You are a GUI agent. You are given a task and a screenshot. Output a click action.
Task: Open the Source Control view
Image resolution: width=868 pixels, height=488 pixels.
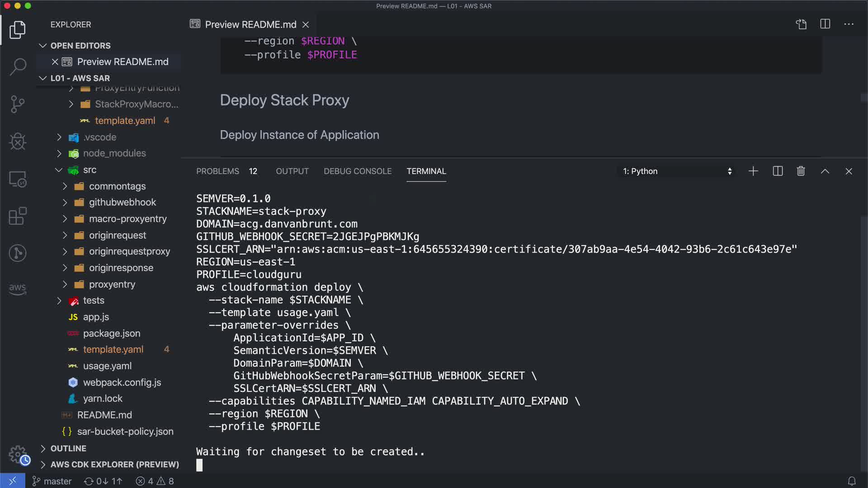(18, 104)
